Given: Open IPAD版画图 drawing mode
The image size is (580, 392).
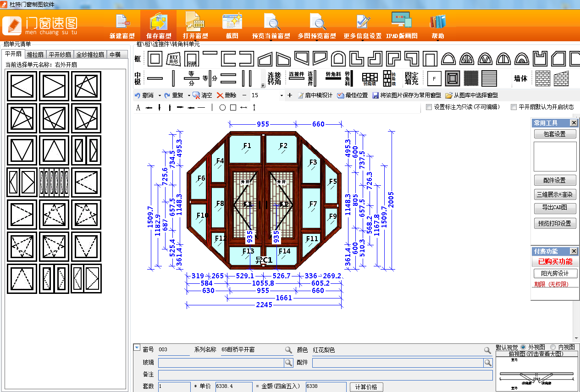Looking at the screenshot, I should 402,26.
